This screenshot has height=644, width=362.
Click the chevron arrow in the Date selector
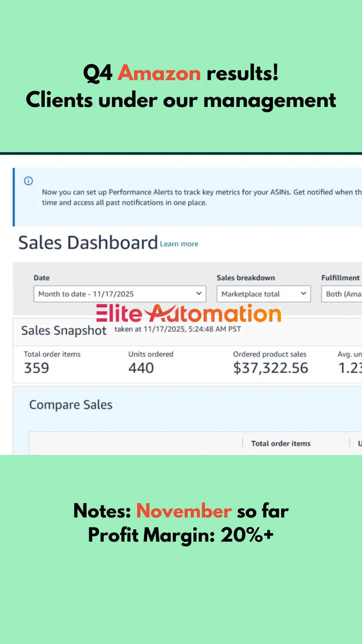pyautogui.click(x=199, y=294)
